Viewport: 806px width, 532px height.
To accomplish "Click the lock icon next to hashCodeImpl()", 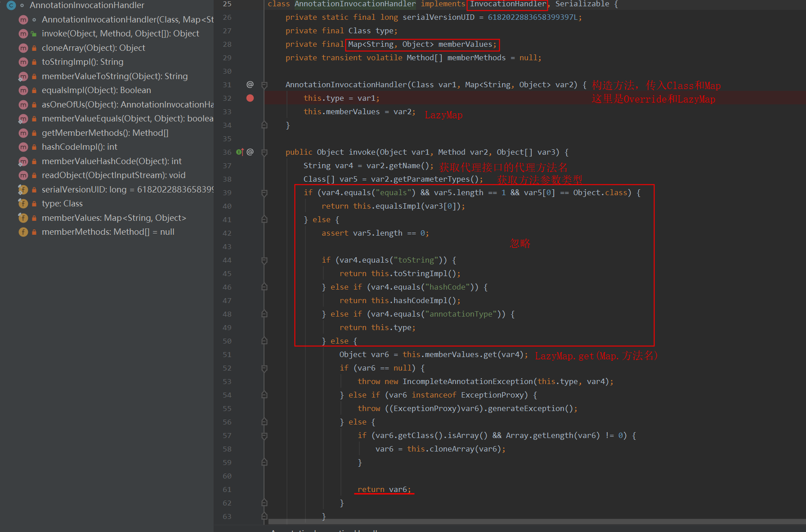I will (x=34, y=147).
